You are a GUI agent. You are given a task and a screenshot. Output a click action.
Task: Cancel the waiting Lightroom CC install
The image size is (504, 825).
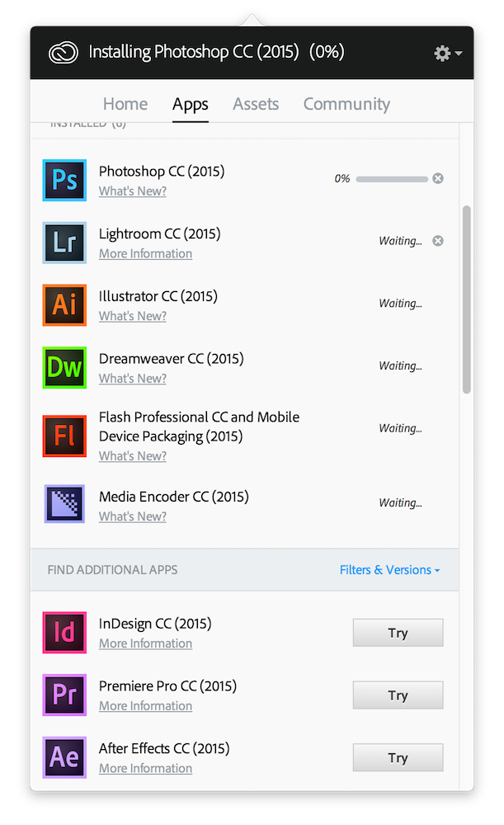click(x=438, y=241)
